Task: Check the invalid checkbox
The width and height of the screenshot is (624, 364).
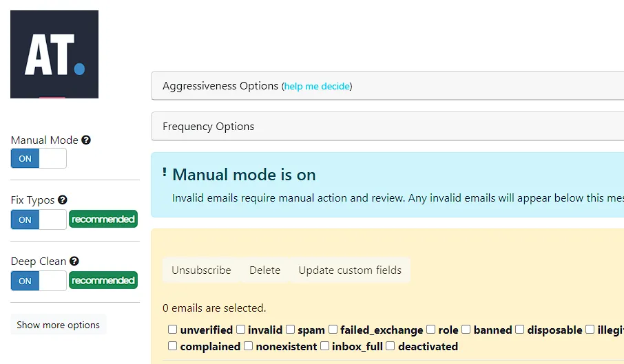Action: coord(240,330)
